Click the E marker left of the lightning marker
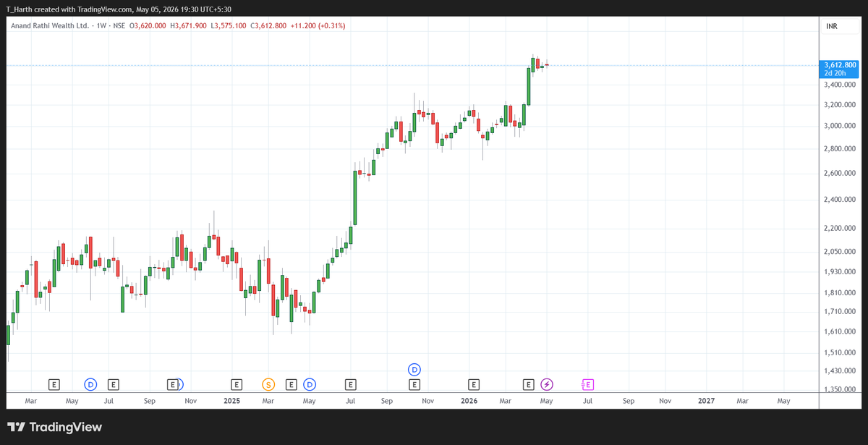This screenshot has width=868, height=445. coord(529,384)
